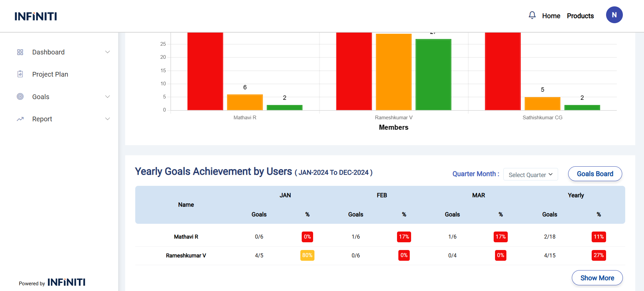The image size is (644, 291).
Task: Expand the Dashboard menu chevron
Action: click(107, 52)
